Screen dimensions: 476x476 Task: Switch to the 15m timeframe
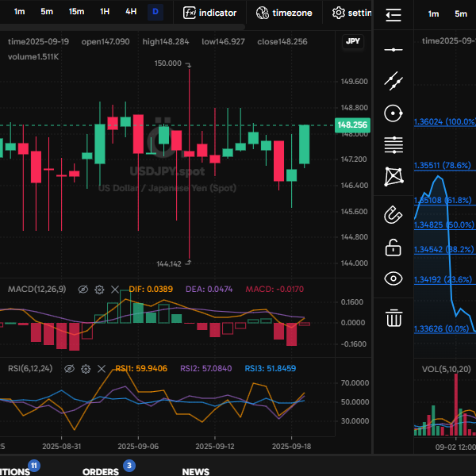pos(76,12)
